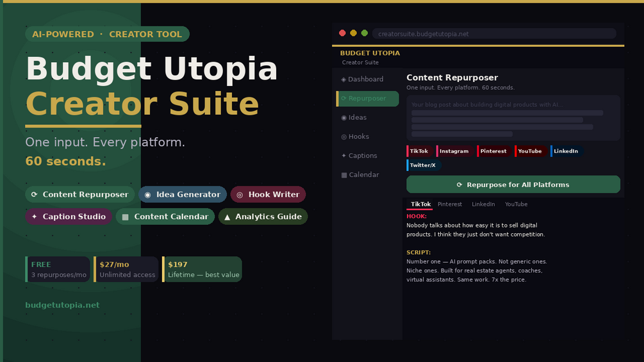The height and width of the screenshot is (362, 644).
Task: Toggle the YouTube platform chip
Action: click(x=530, y=151)
